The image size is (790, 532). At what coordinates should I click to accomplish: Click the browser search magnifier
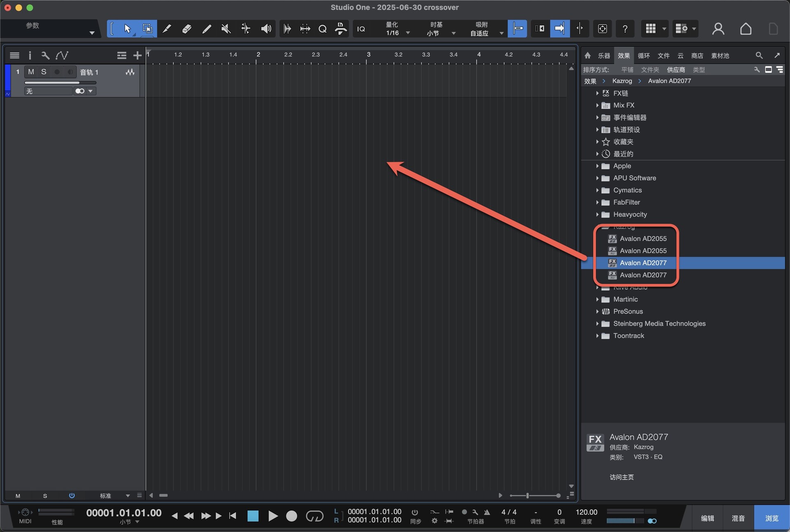[759, 55]
